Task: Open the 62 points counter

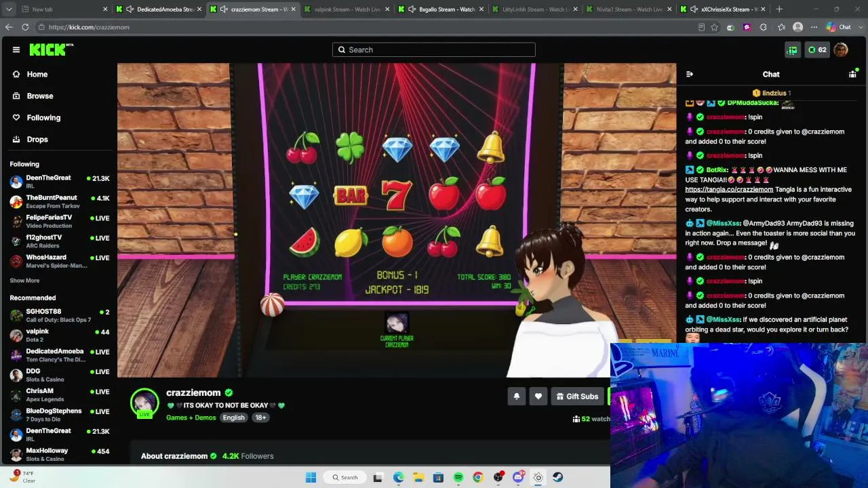Action: [x=817, y=49]
